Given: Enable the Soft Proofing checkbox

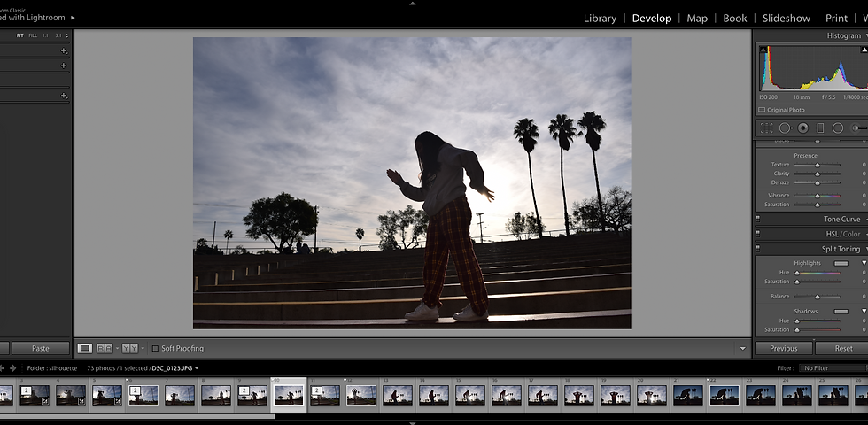Looking at the screenshot, I should [155, 348].
